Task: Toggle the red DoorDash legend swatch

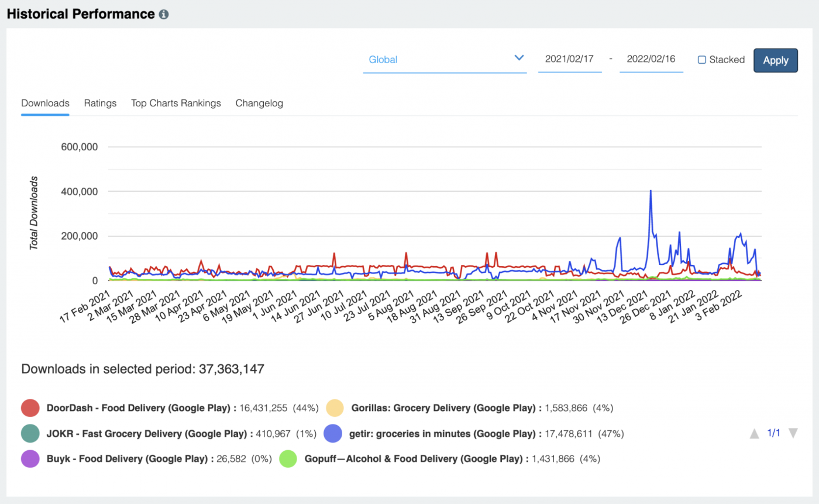Action: click(x=30, y=408)
